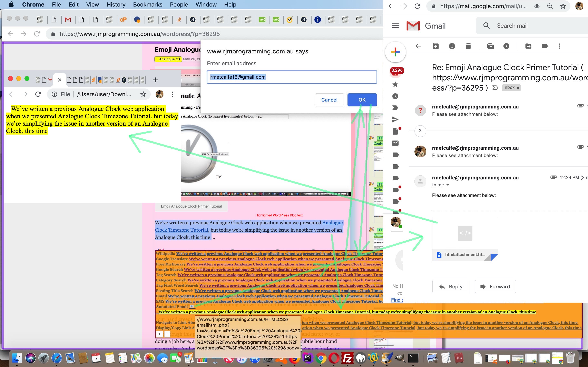Screen dimensions: 588x367
Task: Click the Gmail compose button
Action: (x=395, y=51)
